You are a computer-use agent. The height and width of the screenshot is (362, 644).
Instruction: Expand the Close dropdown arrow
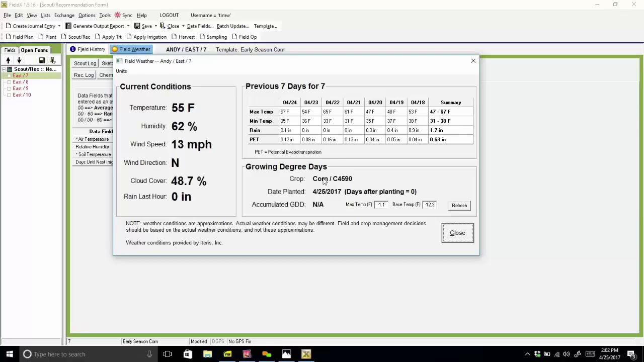click(183, 26)
